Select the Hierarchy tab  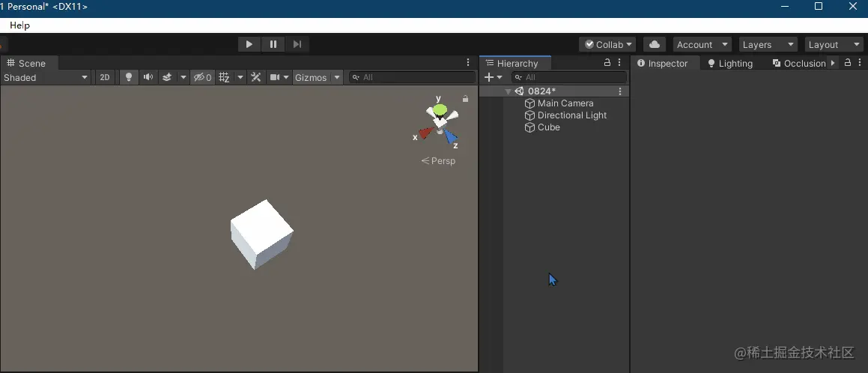click(x=515, y=63)
